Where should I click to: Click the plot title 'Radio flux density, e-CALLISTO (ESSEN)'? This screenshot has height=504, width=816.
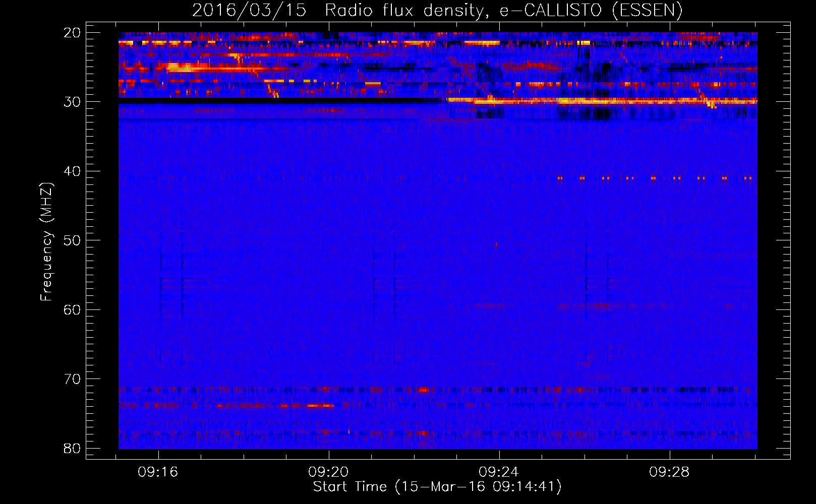coord(503,11)
